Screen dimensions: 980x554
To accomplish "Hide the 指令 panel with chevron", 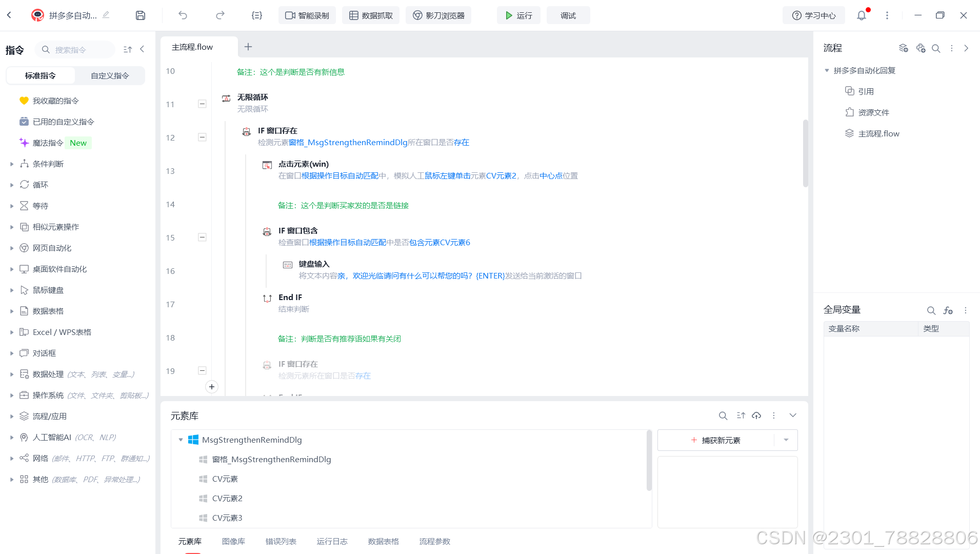I will pyautogui.click(x=142, y=49).
